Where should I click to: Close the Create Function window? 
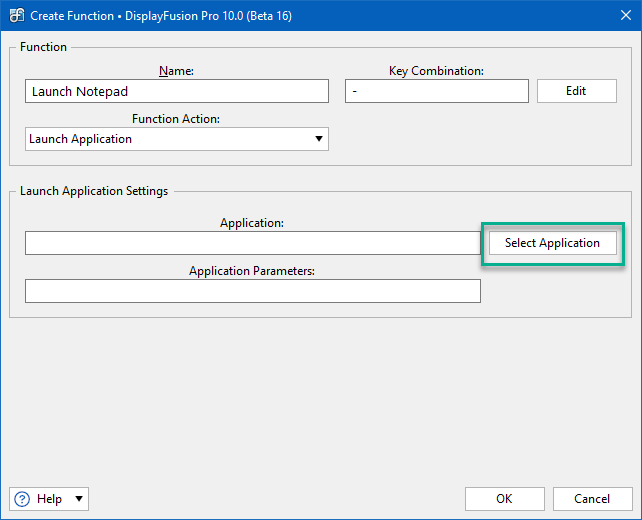[x=626, y=16]
